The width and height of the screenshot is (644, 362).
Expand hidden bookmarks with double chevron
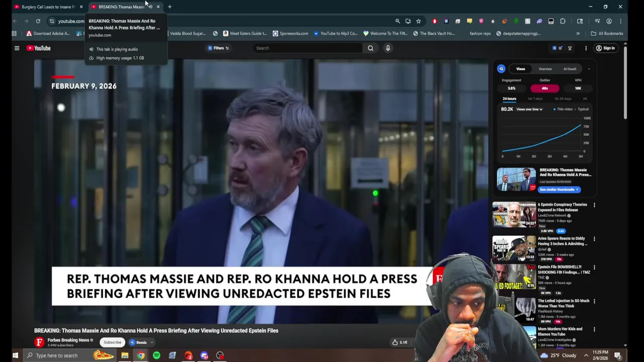coord(578,34)
